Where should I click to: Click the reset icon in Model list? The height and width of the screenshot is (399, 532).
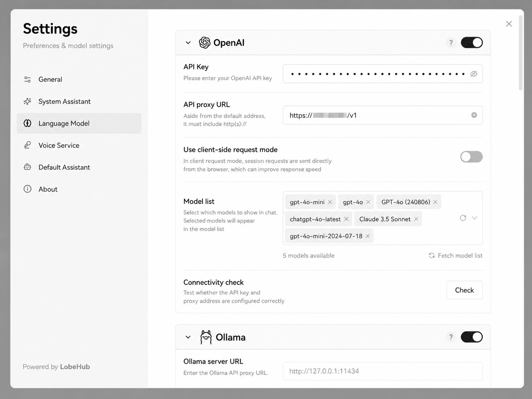[463, 218]
